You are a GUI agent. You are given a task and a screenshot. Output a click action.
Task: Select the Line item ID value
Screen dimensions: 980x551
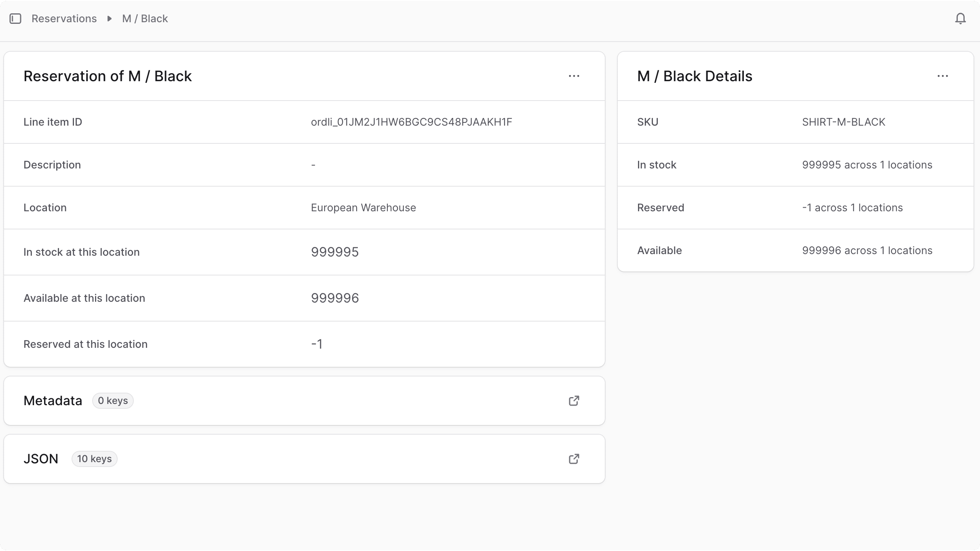pyautogui.click(x=411, y=122)
